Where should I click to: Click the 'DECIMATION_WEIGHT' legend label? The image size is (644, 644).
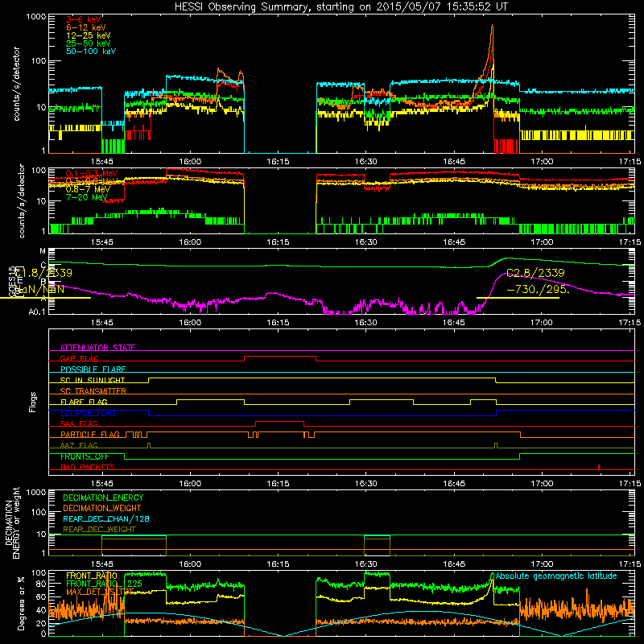click(x=102, y=509)
